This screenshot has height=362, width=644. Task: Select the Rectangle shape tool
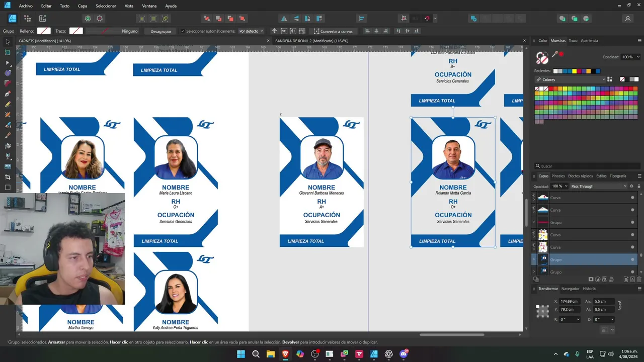tap(8, 188)
